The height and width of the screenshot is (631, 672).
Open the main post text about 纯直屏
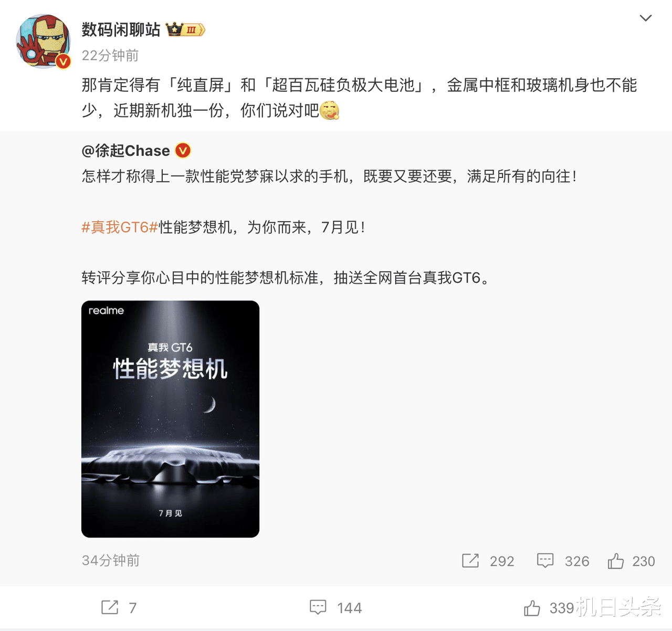(x=359, y=98)
